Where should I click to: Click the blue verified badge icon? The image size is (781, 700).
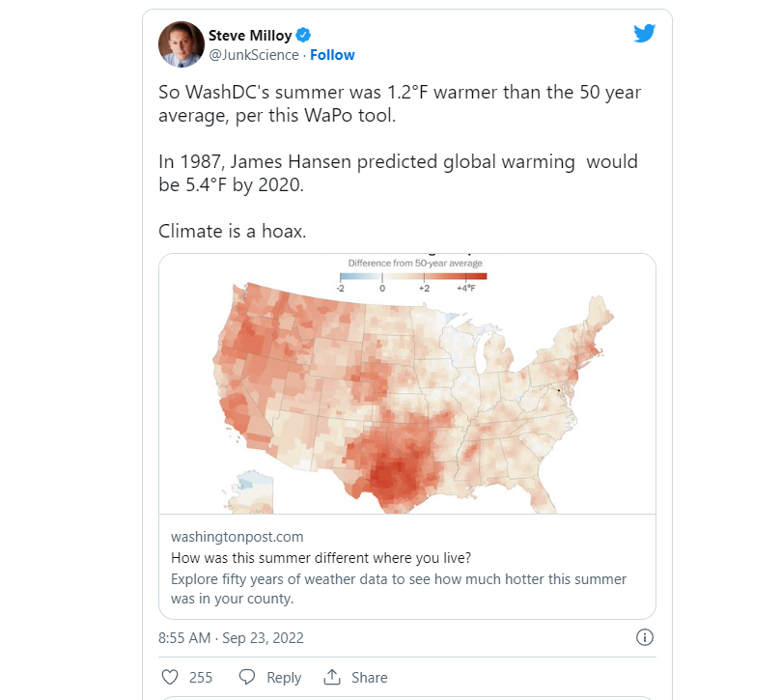tap(302, 36)
